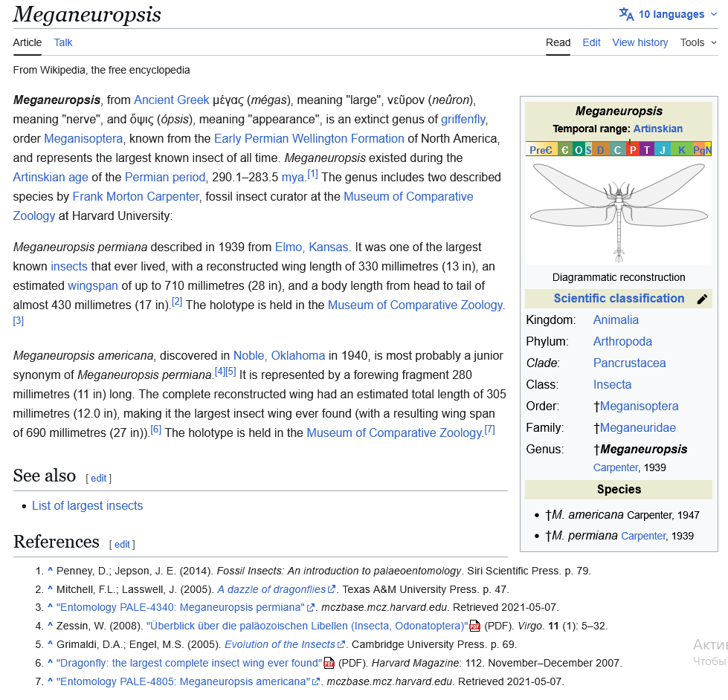Open the Ancient Greek link
728x700 pixels.
[171, 100]
